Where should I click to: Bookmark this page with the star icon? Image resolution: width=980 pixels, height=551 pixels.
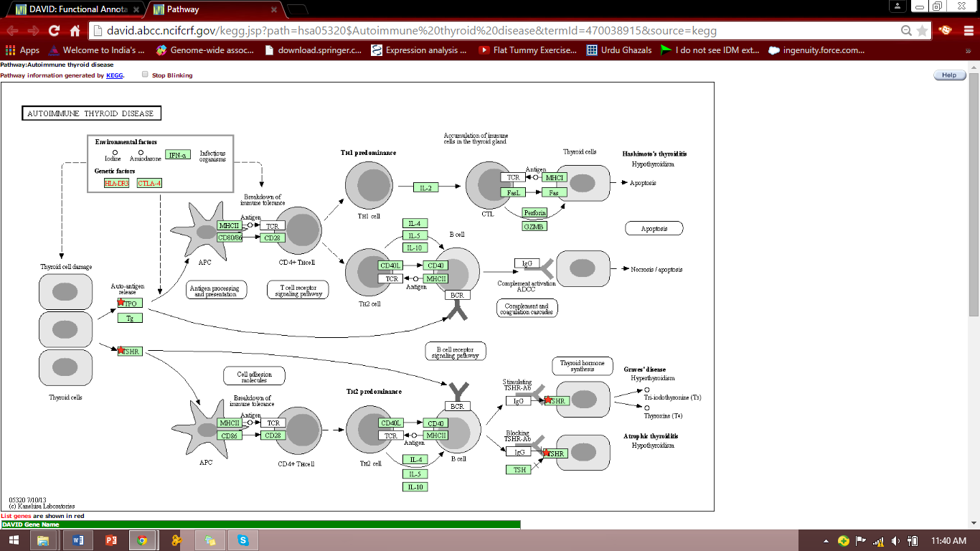click(922, 31)
